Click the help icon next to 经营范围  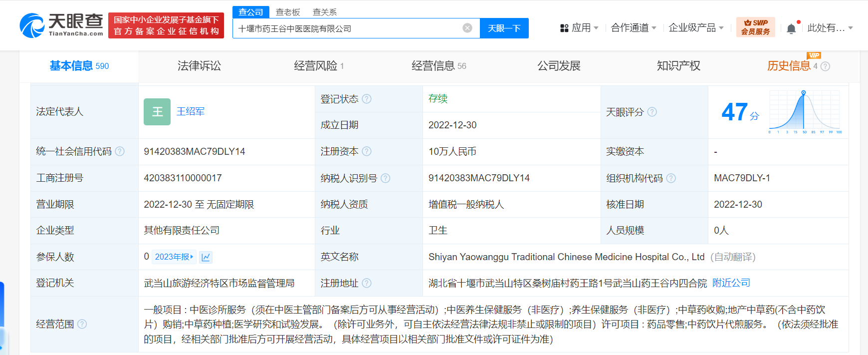click(82, 324)
